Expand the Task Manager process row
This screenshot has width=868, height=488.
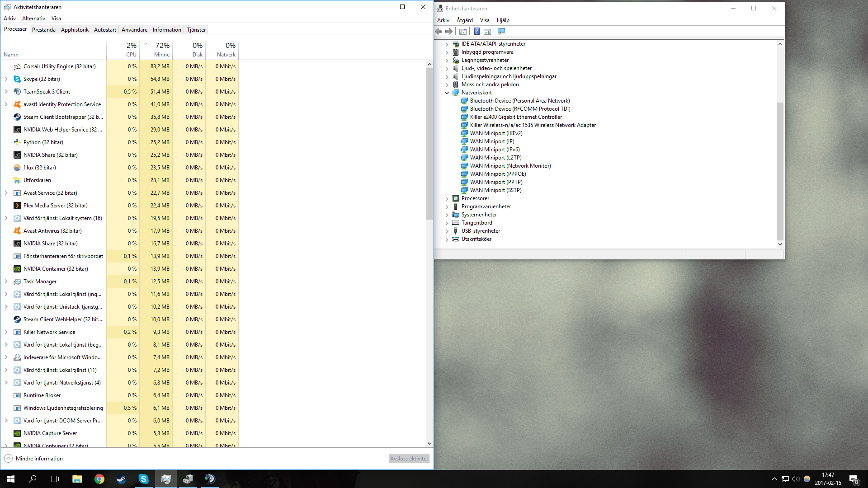pyautogui.click(x=6, y=282)
